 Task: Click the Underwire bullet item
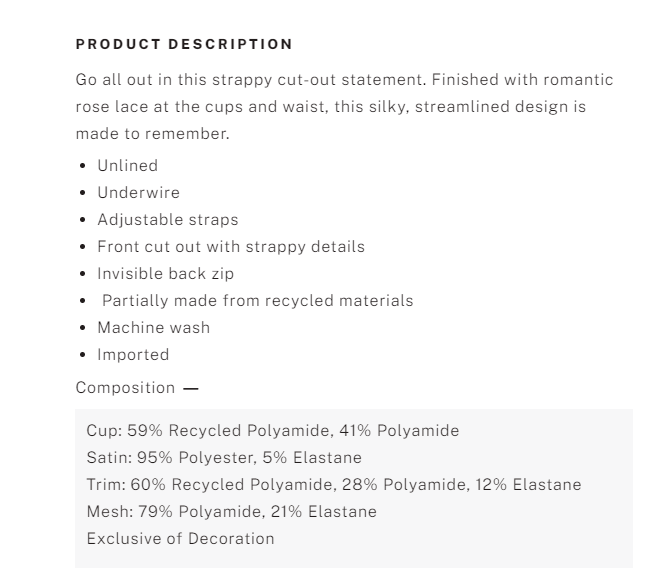coord(138,193)
